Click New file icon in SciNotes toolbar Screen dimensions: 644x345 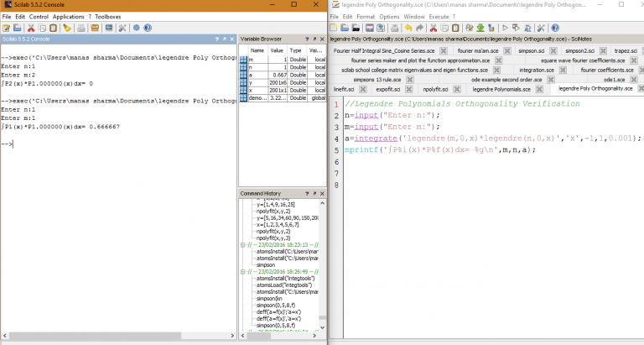click(x=335, y=28)
